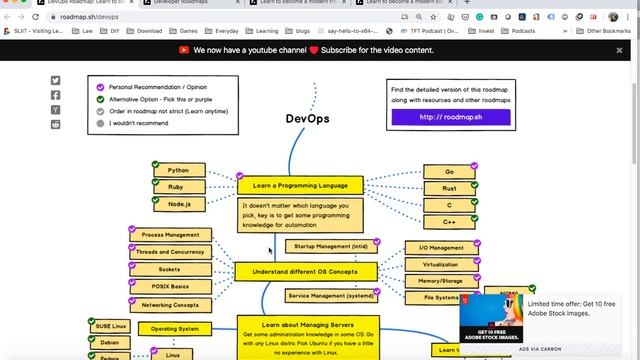Click the Debian node
This screenshot has width=640, height=360.
tap(110, 343)
